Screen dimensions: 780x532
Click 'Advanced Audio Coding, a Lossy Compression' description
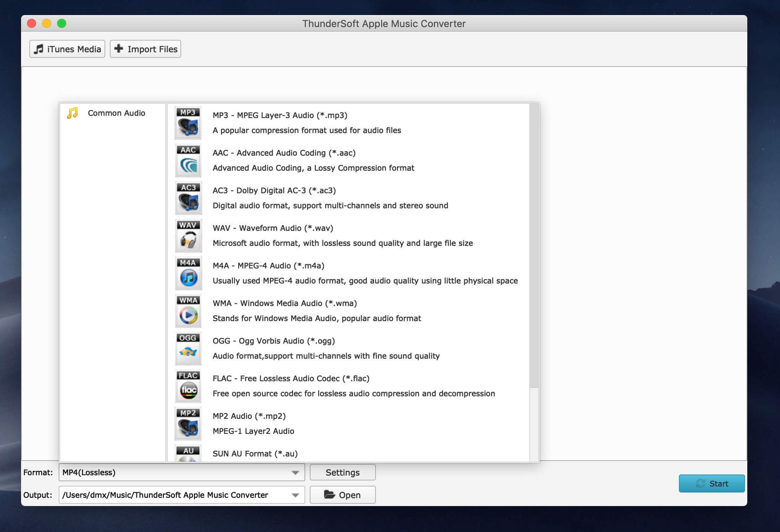click(x=314, y=168)
